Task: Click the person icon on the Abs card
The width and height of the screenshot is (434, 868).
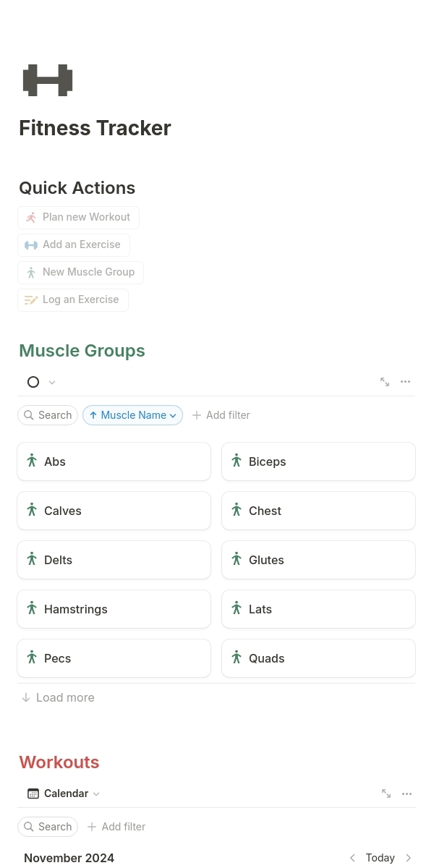Action: tap(32, 461)
